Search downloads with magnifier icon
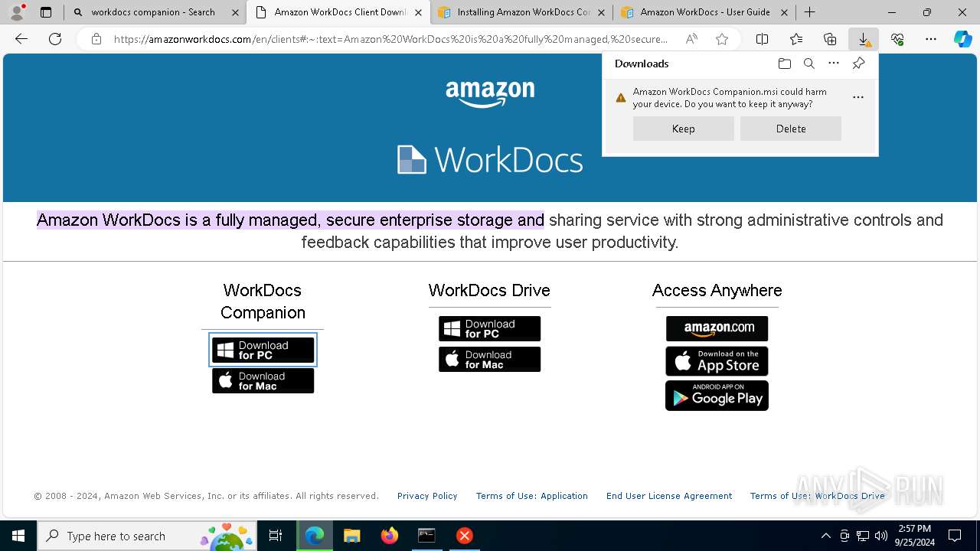 point(808,64)
